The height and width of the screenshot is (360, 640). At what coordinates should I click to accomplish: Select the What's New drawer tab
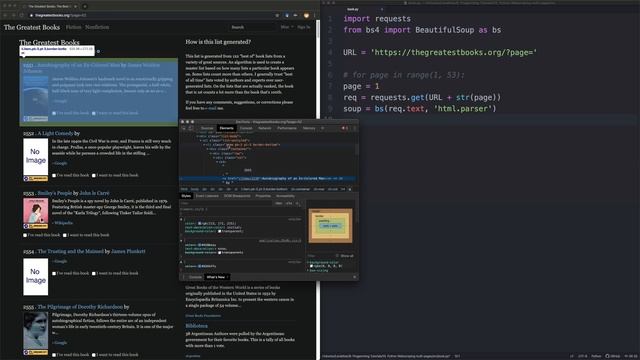[x=217, y=277]
